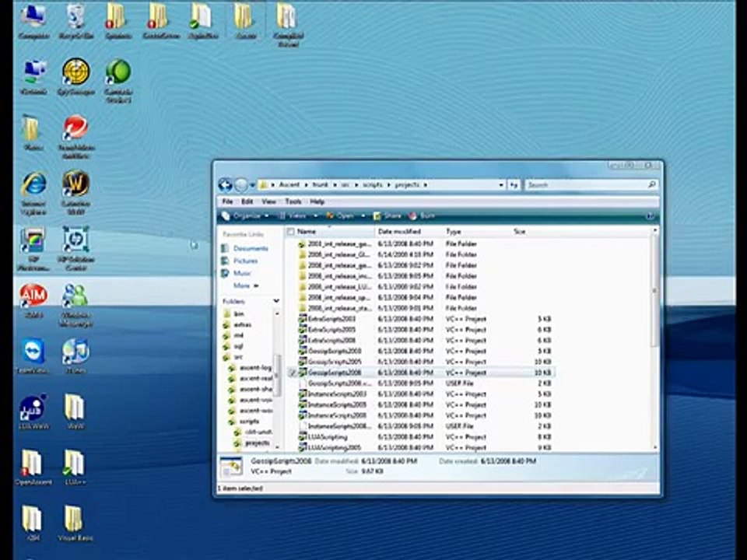
Task: Click the Ascent segment in address bar
Action: click(289, 185)
